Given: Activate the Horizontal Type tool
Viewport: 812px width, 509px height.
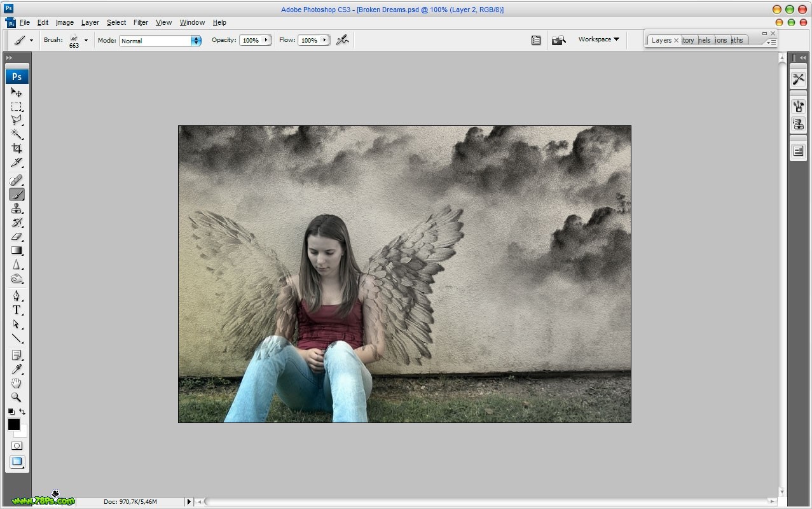Looking at the screenshot, I should [x=17, y=310].
